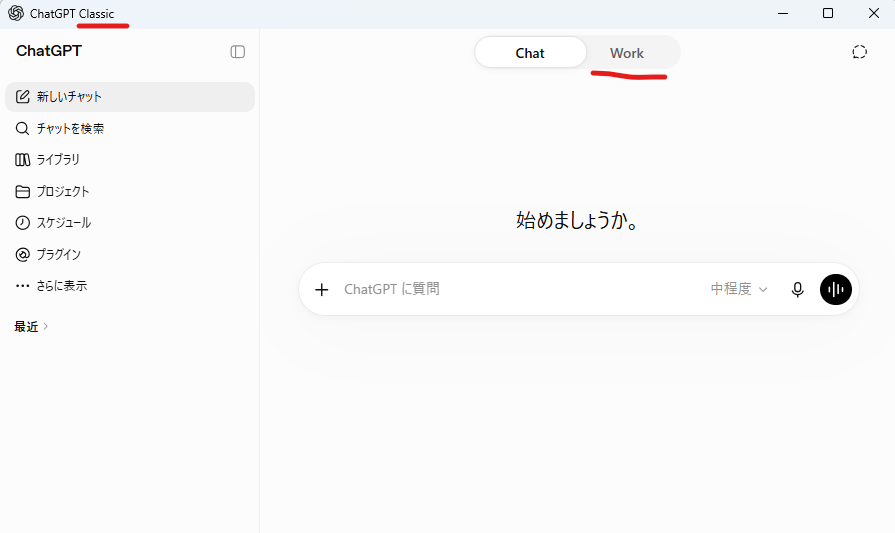This screenshot has width=895, height=533.
Task: Minimize the ChatGPT Classic window
Action: point(783,13)
